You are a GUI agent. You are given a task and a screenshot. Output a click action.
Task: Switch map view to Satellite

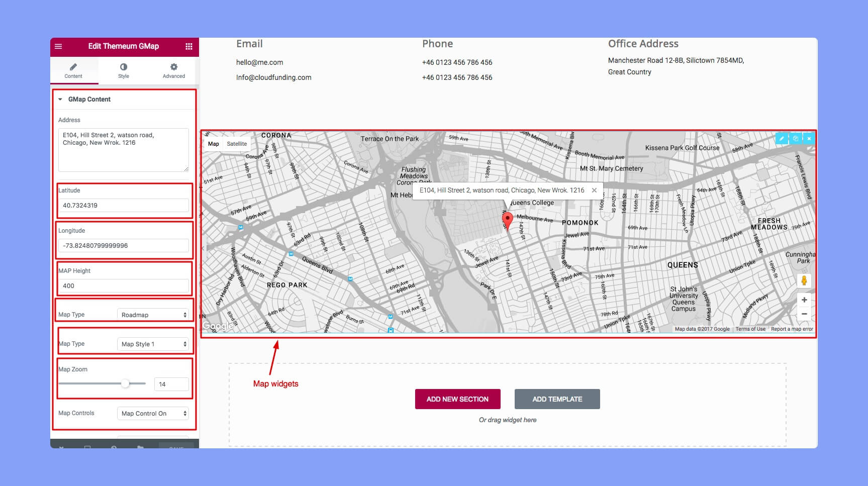237,144
